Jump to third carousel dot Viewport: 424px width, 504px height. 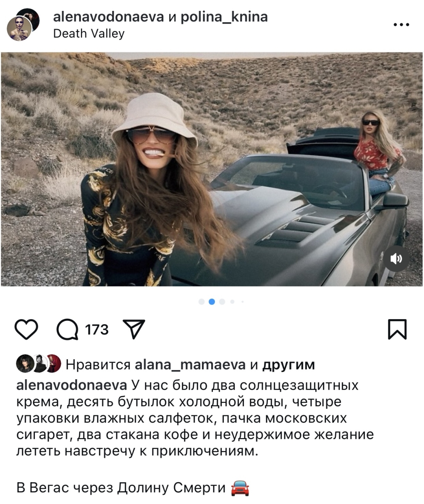click(x=222, y=302)
